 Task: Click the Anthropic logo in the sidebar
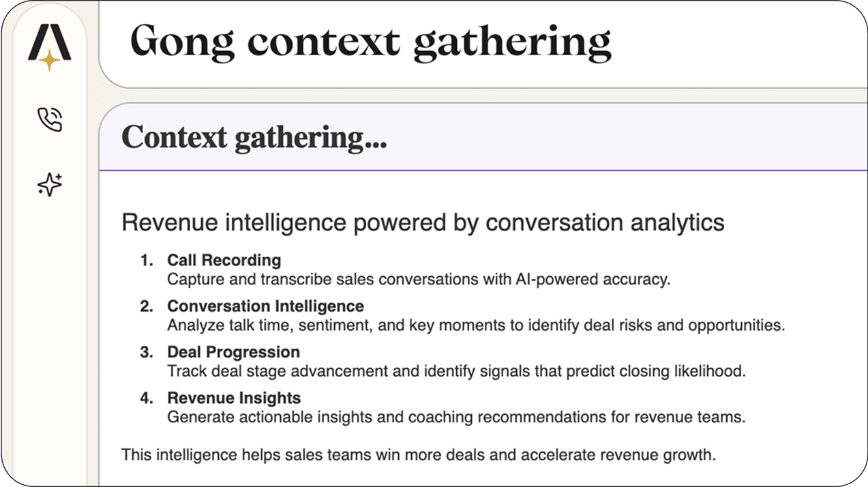tap(50, 41)
